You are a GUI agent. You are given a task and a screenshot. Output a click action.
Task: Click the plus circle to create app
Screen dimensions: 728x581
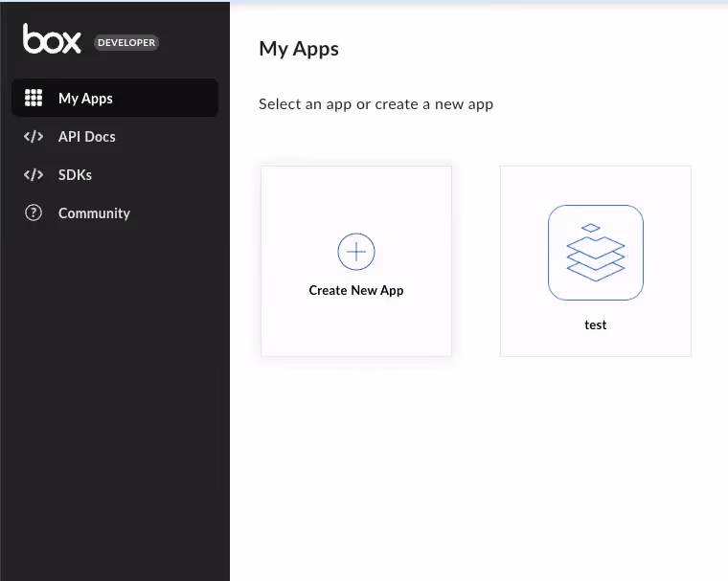[356, 252]
